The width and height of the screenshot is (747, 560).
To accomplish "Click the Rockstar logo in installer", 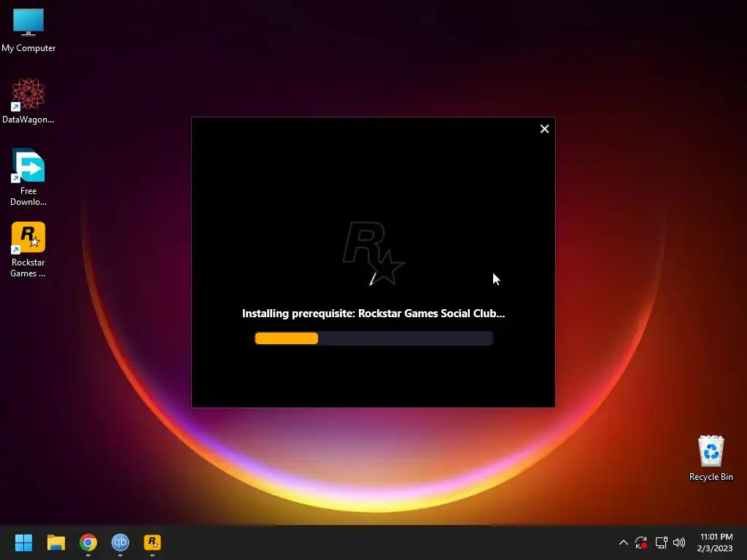I will click(373, 253).
